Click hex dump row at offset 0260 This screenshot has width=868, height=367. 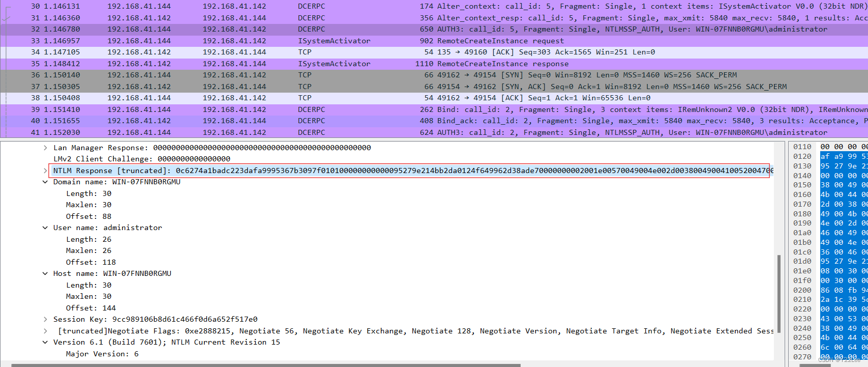point(830,347)
